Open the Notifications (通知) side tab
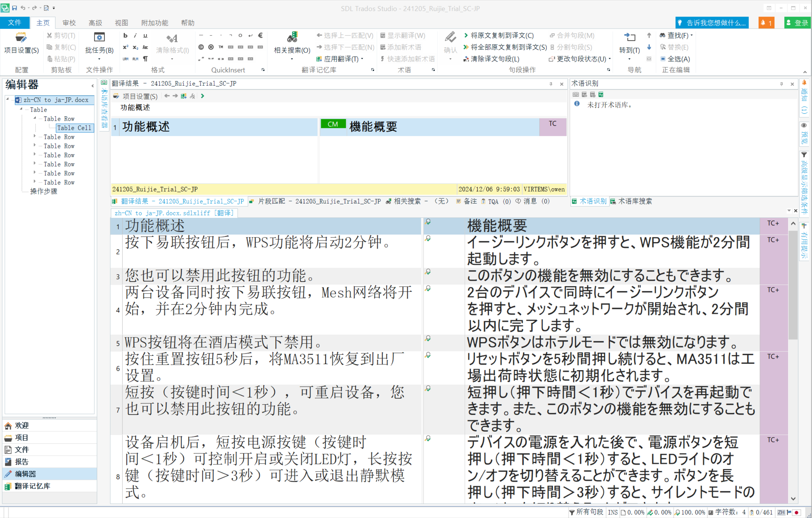 tap(805, 98)
